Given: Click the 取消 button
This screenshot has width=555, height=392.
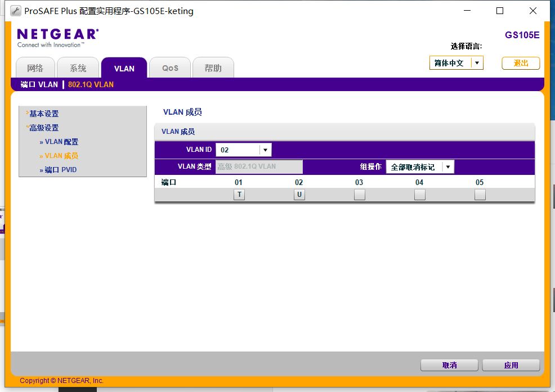Looking at the screenshot, I should coord(450,365).
